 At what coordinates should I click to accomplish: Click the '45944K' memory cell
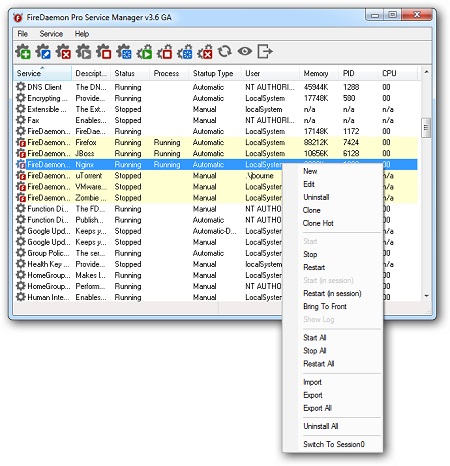316,87
